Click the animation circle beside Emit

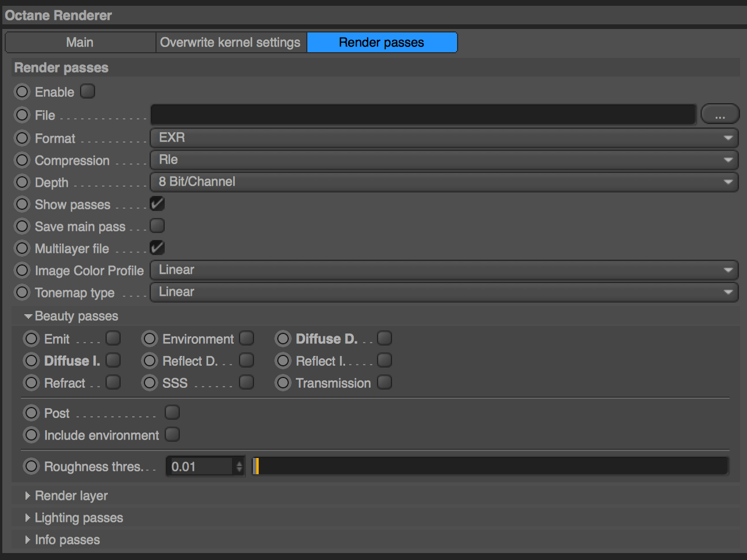[31, 339]
